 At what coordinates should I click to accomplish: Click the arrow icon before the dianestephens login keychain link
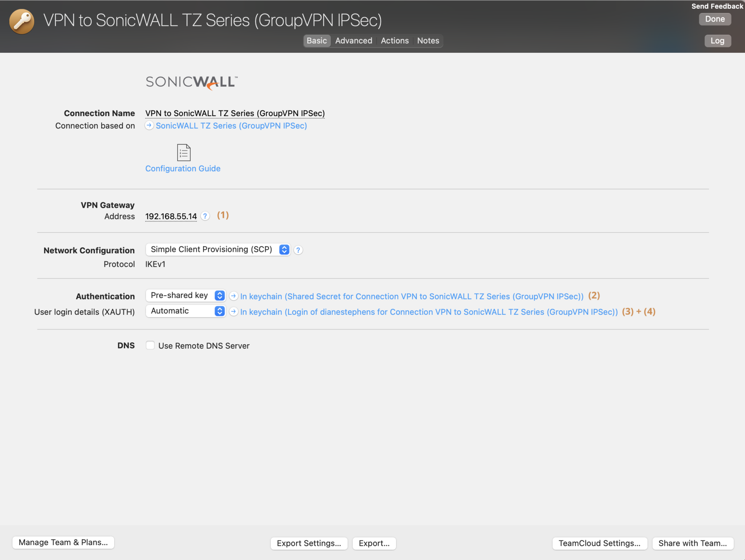[x=233, y=311]
